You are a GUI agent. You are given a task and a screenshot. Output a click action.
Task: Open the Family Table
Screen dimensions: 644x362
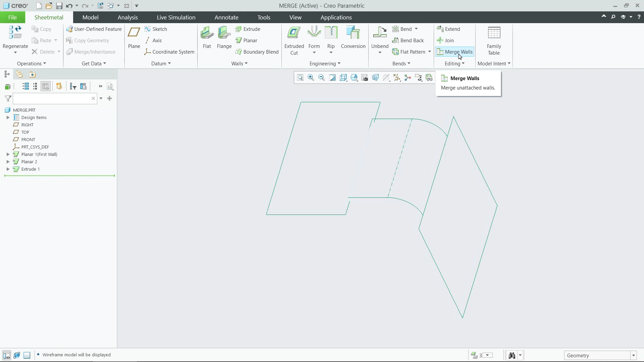[494, 40]
